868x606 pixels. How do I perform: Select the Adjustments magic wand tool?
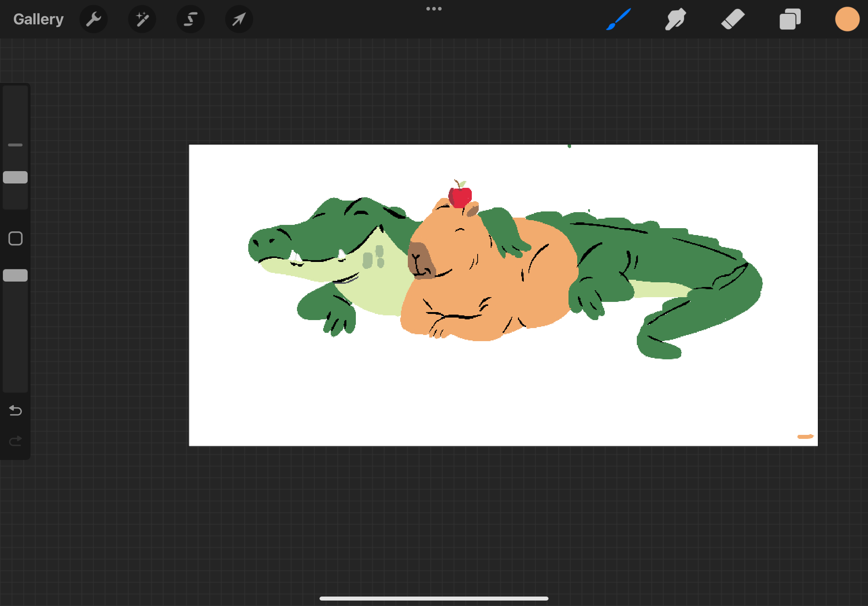tap(142, 19)
